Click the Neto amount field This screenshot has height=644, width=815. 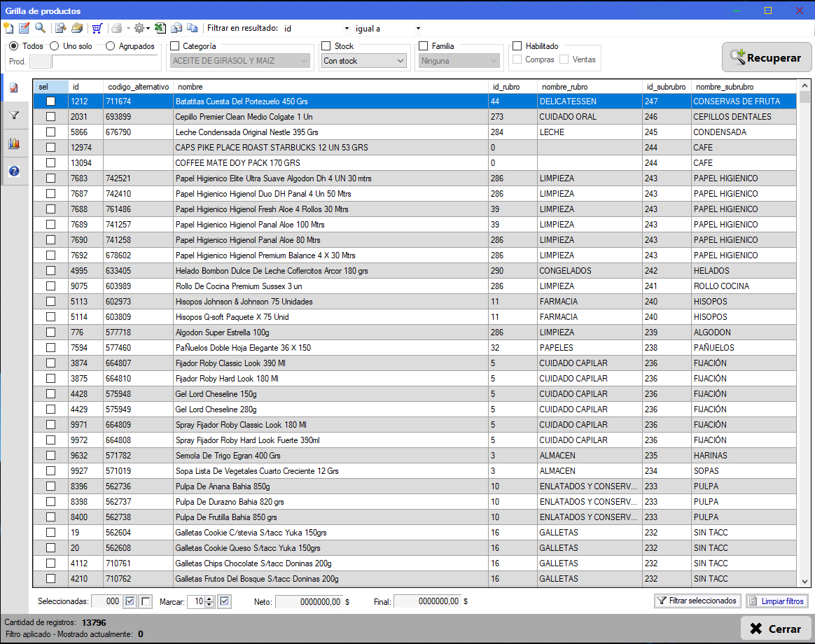[x=309, y=601]
